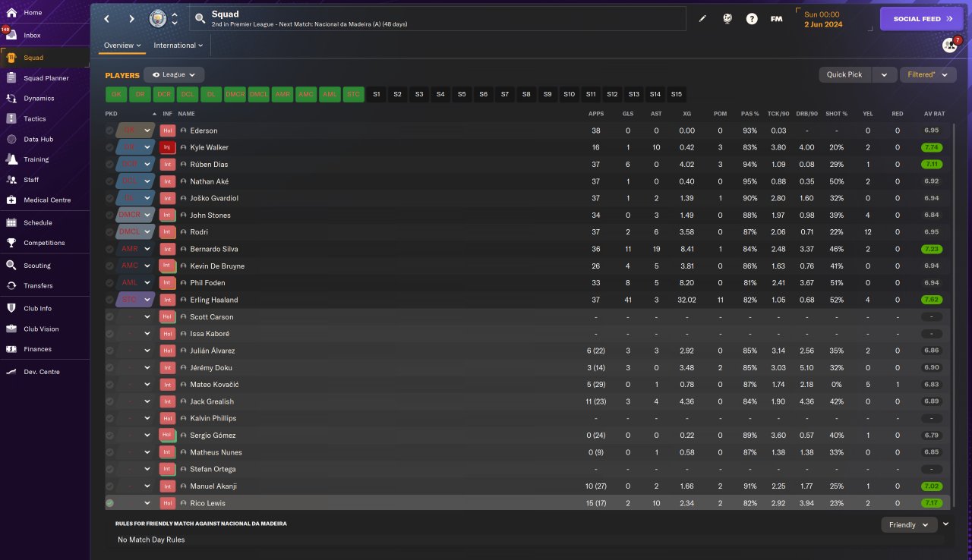Image resolution: width=972 pixels, height=560 pixels.
Task: Open the Scouting magnifier icon
Action: pyautogui.click(x=11, y=266)
